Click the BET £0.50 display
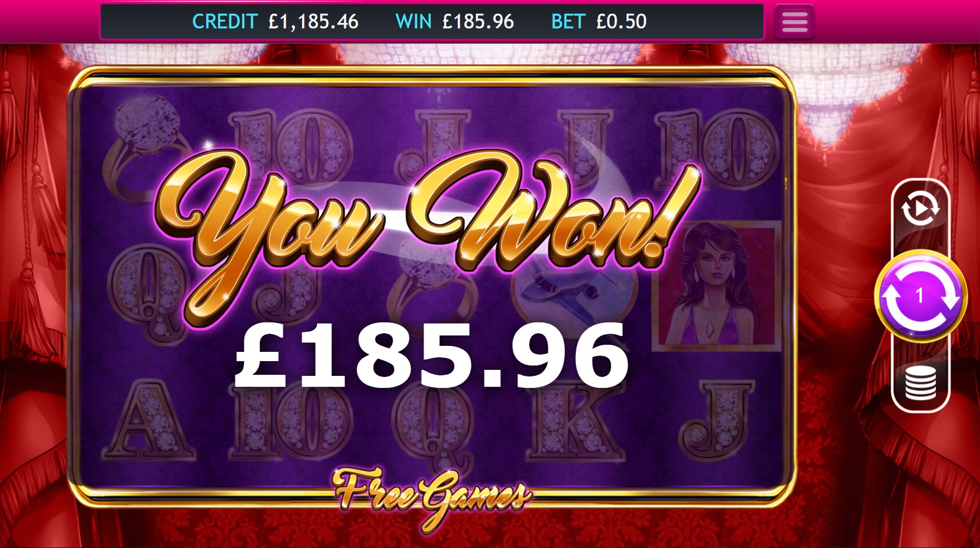 [x=599, y=22]
